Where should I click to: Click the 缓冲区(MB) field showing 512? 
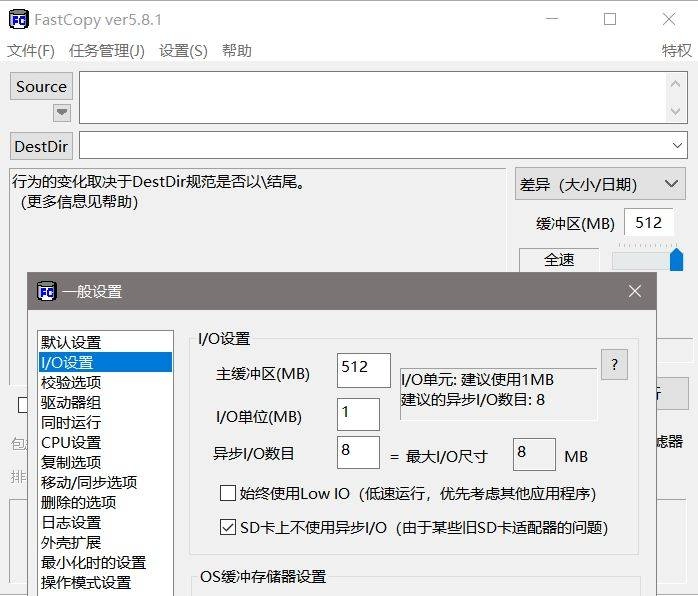pos(649,222)
